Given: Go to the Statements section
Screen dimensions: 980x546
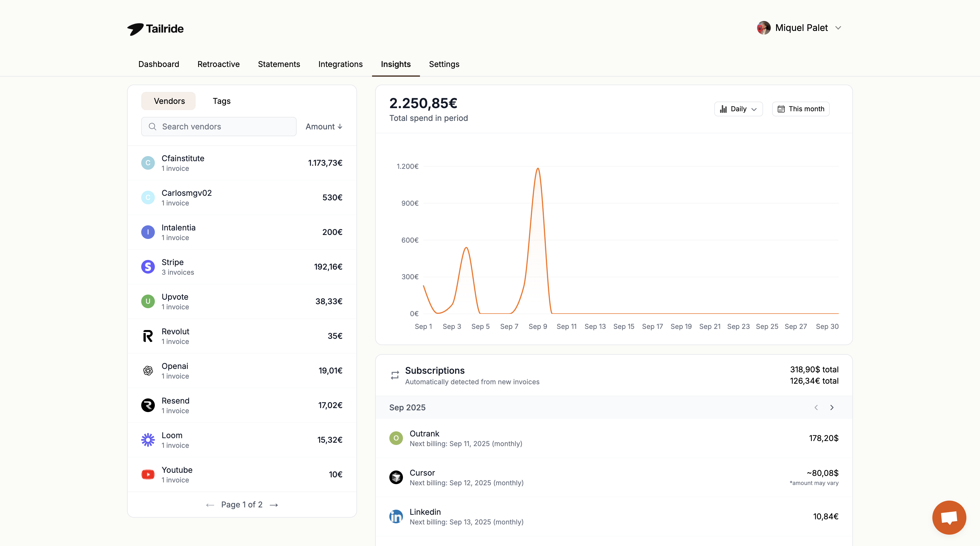Looking at the screenshot, I should tap(279, 64).
